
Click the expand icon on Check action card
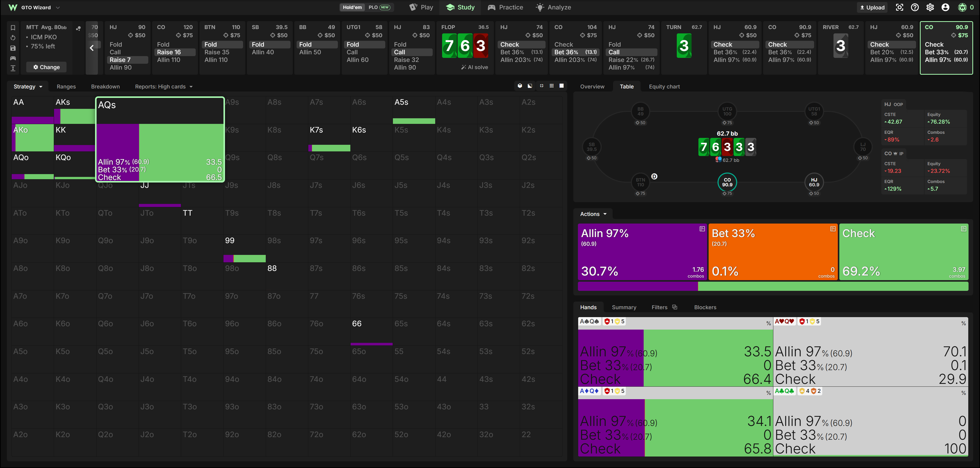[x=964, y=229]
